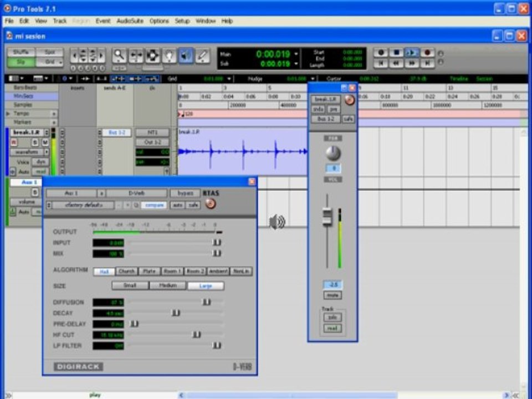Click the MIDI zoom buttons

click(x=93, y=55)
